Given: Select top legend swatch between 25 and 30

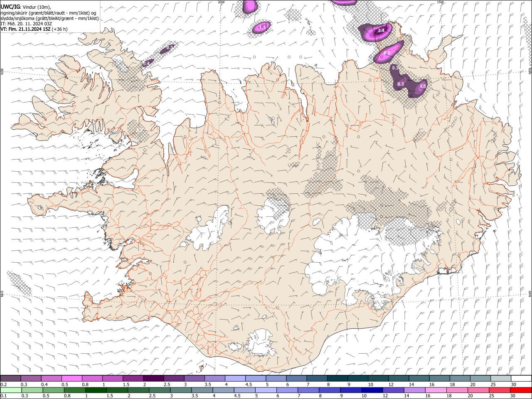Looking at the screenshot, I should [501, 378].
